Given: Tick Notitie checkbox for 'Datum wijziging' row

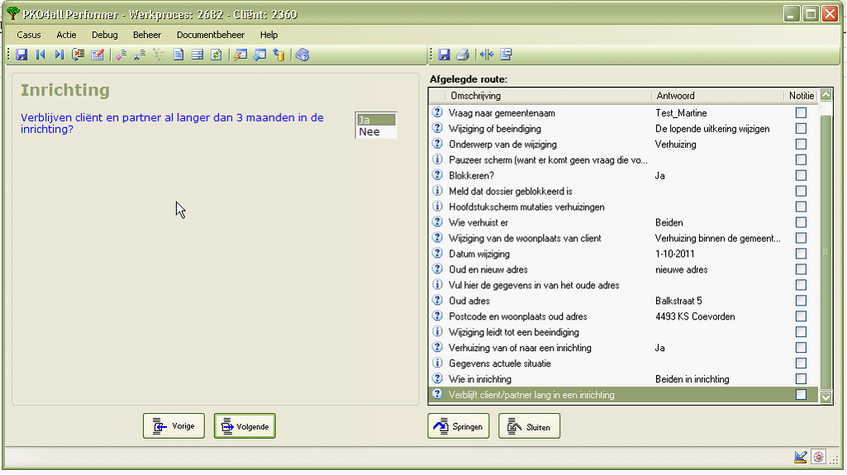Looking at the screenshot, I should [801, 253].
